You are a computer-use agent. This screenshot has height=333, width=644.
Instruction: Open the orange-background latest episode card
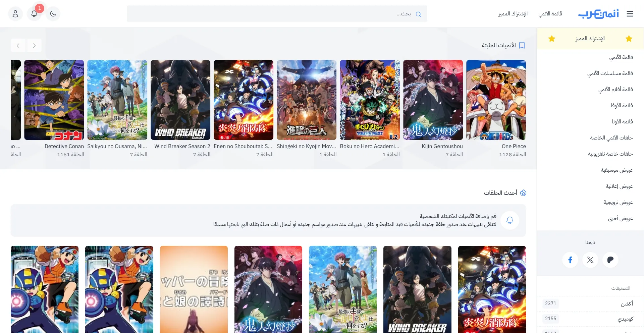[194, 289]
